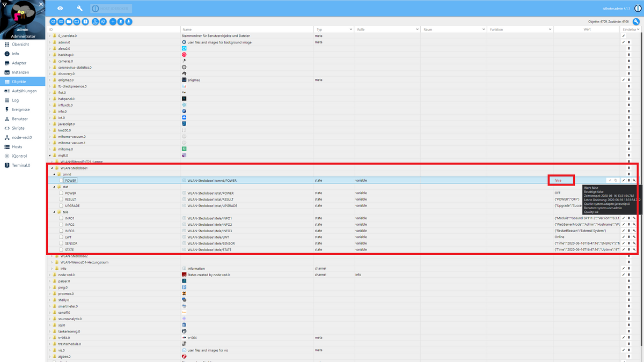Edit the INFO1 object with pencil icon
Screen dimensions: 644x362
[624, 218]
